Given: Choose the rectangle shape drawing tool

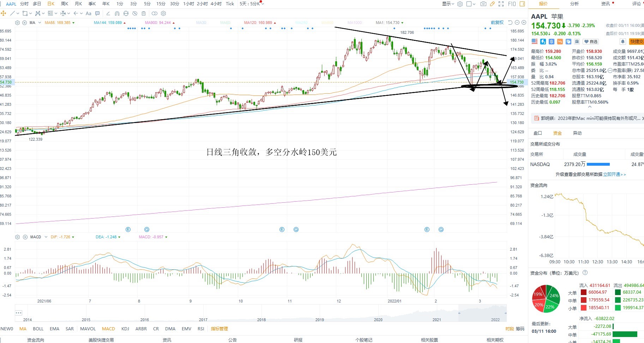Looking at the screenshot, I should [25, 13].
